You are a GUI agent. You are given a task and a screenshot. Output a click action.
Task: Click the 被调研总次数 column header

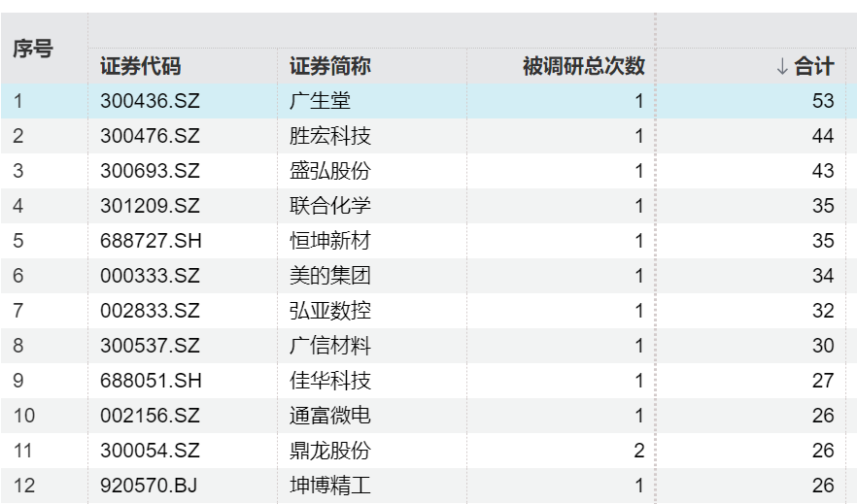[584, 67]
